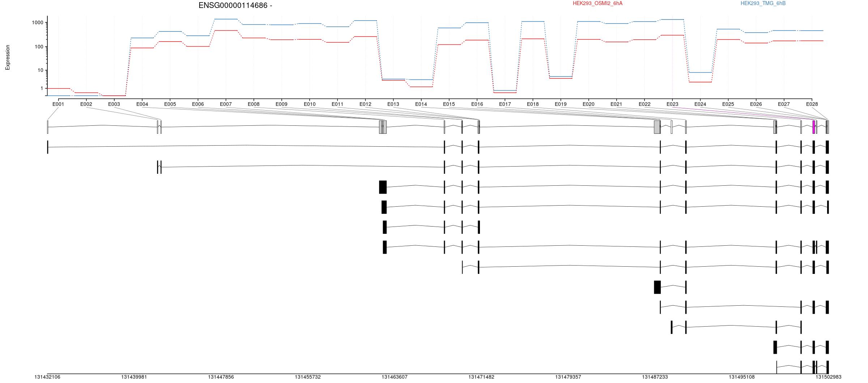The image size is (868, 383).
Task: Click the 100 y-axis tick label
Action: 39,47
